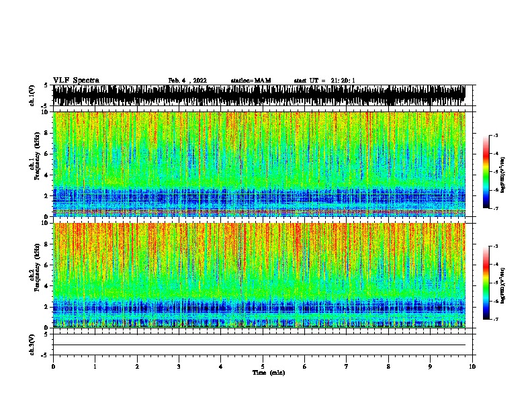532x411 pixels.
Task: Click the "-7" label on ch.2 color bar
Action: [x=496, y=319]
